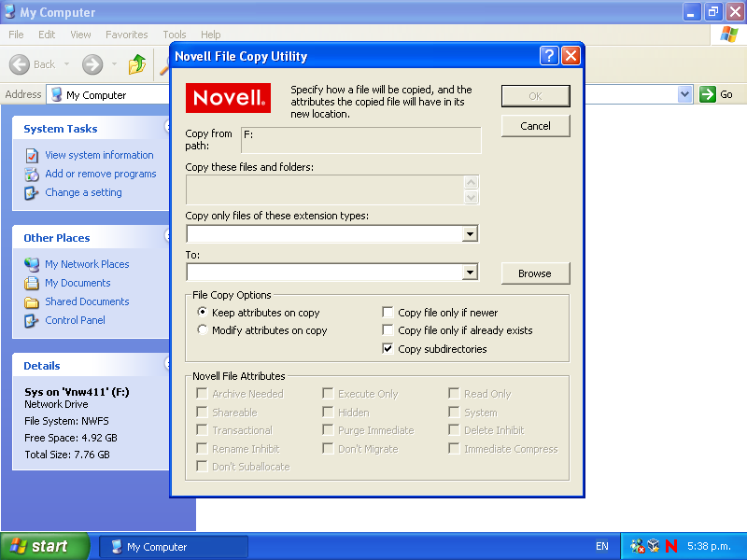
Task: Click the EN language indicator in taskbar
Action: point(602,546)
